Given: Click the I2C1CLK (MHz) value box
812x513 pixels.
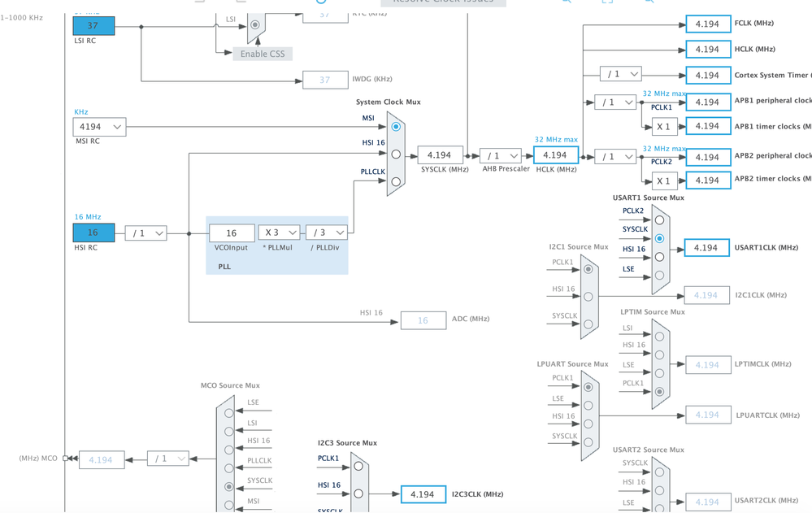Looking at the screenshot, I should [x=707, y=295].
